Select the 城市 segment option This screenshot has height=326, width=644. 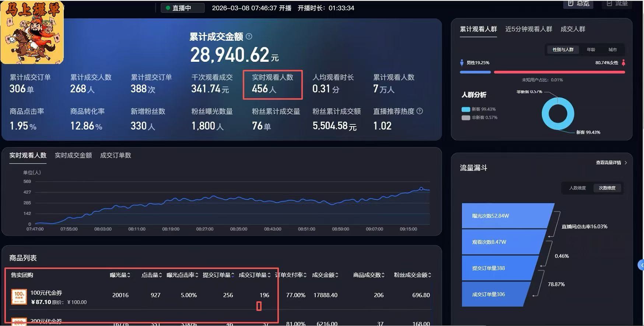point(613,50)
